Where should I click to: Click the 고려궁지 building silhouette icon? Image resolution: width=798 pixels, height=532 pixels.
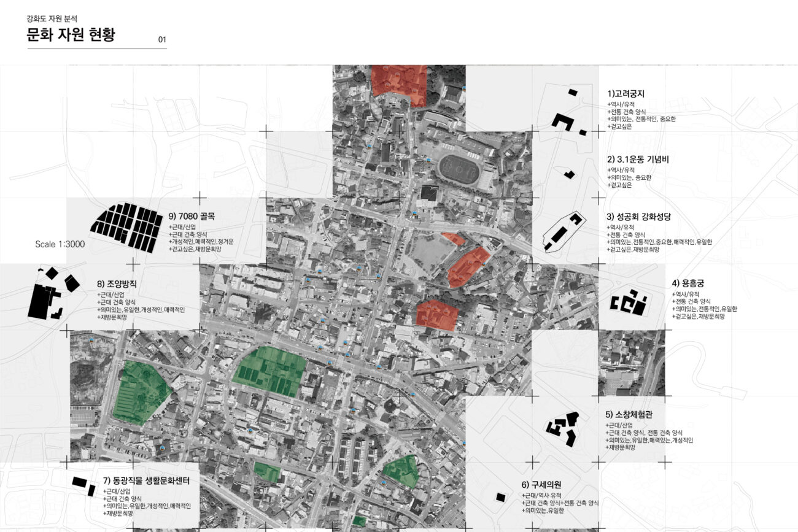[x=562, y=121]
